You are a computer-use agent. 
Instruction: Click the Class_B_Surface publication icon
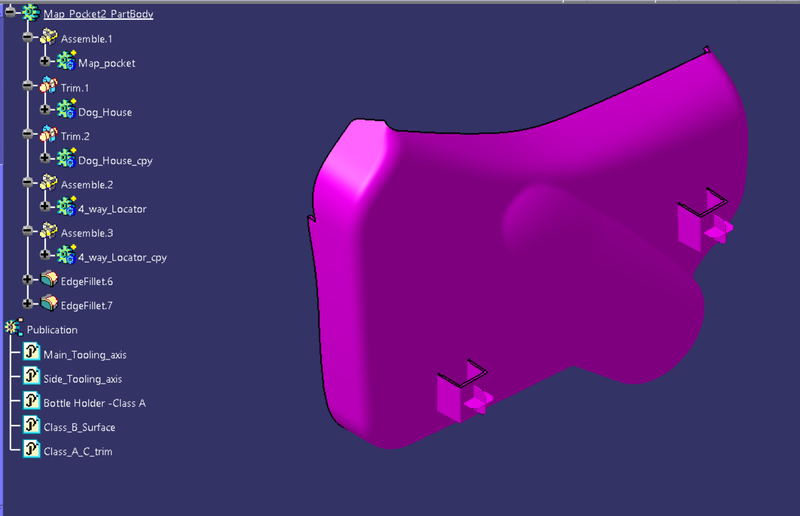click(x=32, y=425)
